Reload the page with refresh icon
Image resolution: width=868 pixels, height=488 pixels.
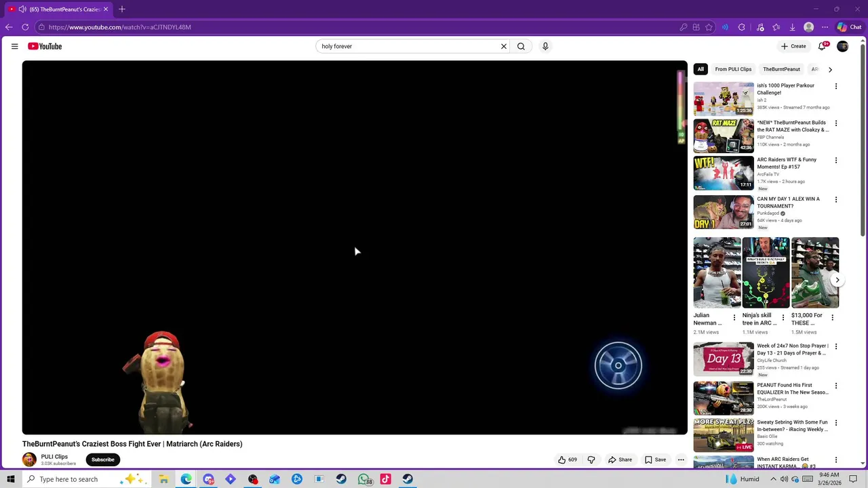tap(25, 27)
